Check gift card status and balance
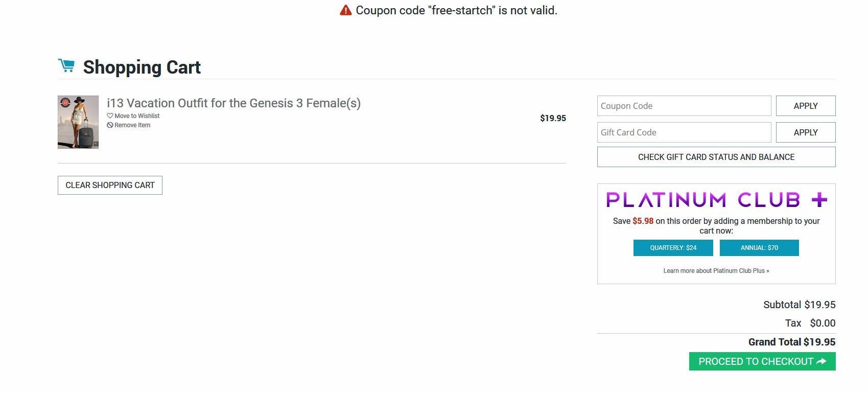The image size is (868, 393). tap(716, 157)
